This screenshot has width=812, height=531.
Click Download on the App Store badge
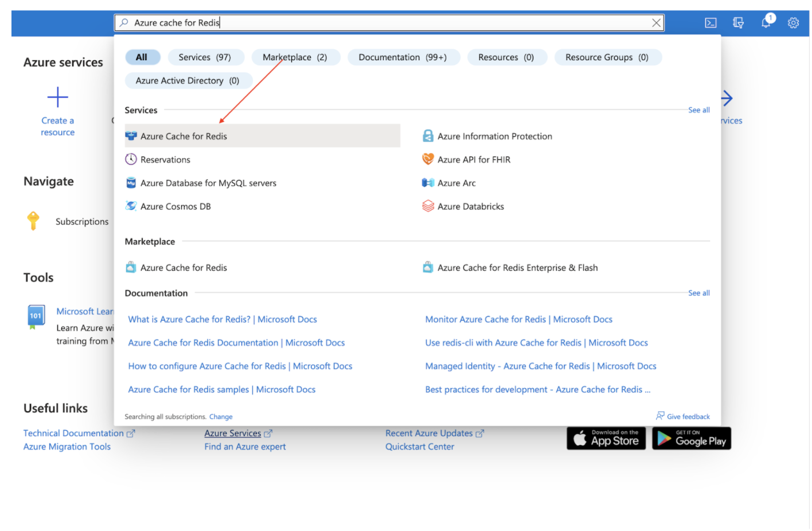click(x=606, y=438)
